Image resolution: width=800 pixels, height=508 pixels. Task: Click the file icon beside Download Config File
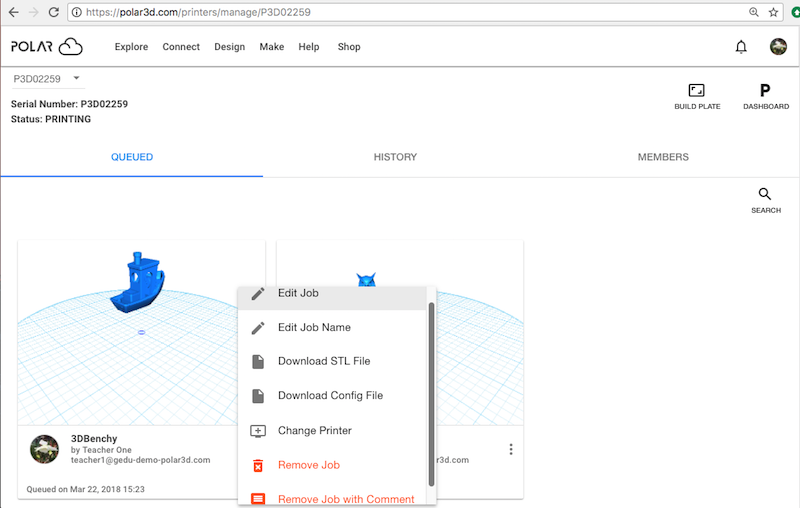pos(258,396)
